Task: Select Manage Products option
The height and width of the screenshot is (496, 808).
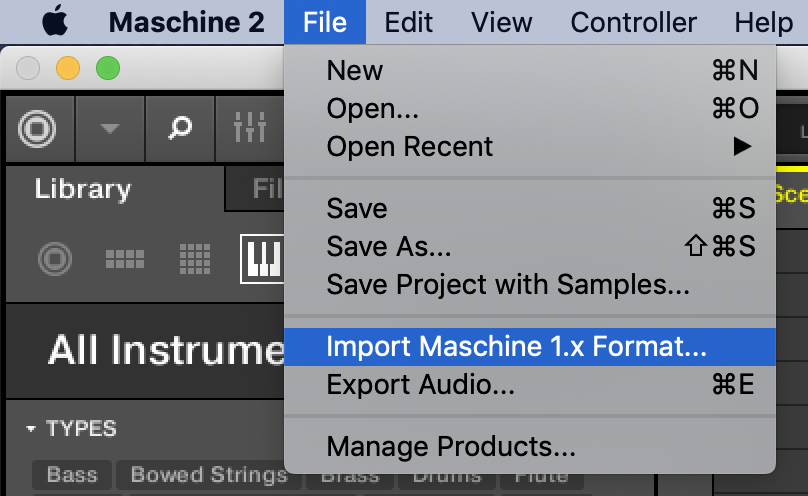Action: 451,446
